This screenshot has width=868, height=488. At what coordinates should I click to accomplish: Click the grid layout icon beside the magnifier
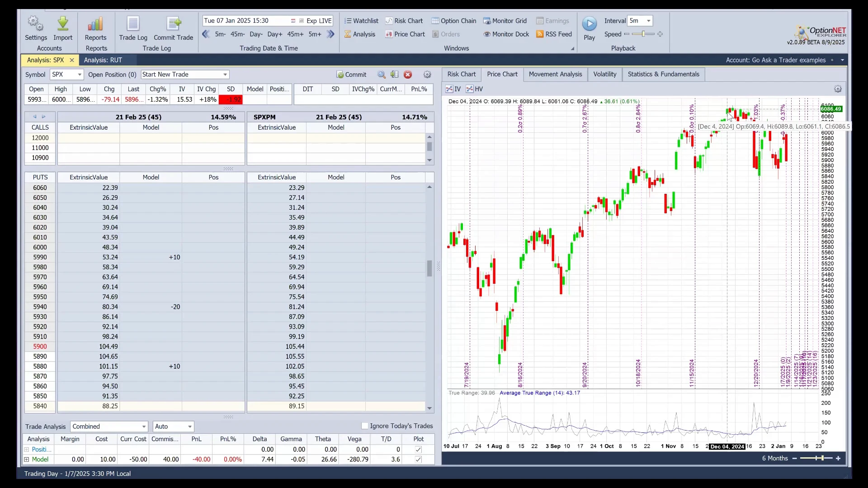(x=395, y=75)
